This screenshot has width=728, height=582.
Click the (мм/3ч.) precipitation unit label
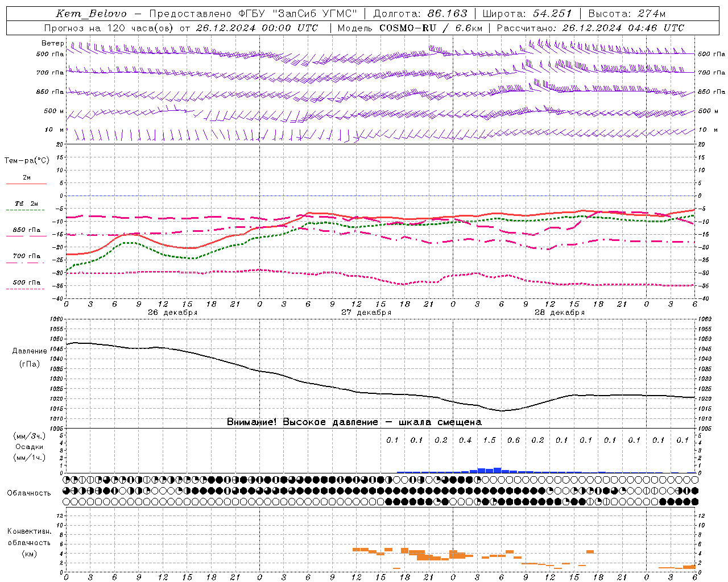point(30,436)
